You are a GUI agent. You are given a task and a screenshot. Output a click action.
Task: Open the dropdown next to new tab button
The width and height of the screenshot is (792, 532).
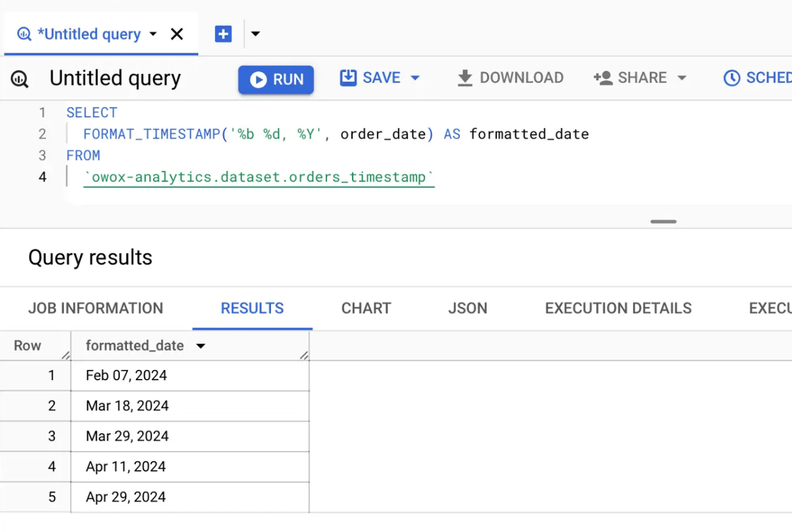256,34
